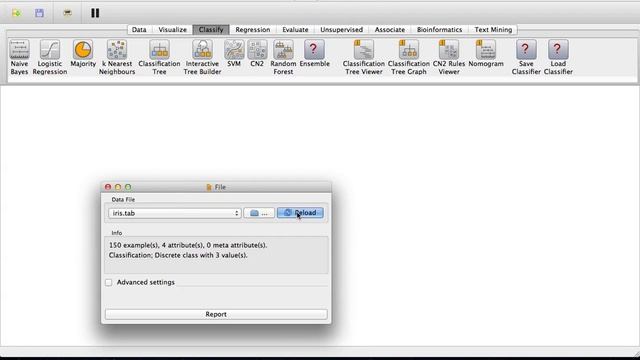Click the save floppy disk toolbar icon

39,13
